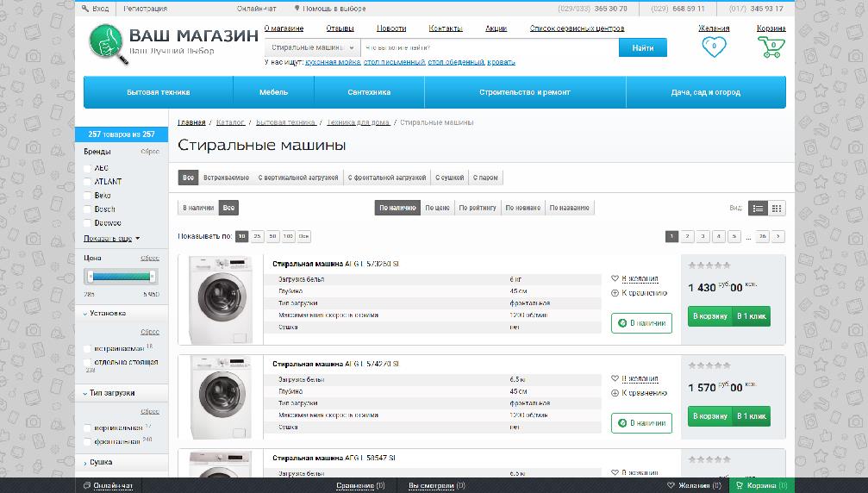Image resolution: width=868 pixels, height=493 pixels.
Task: Switch to grid view layout icon
Action: pos(776,208)
